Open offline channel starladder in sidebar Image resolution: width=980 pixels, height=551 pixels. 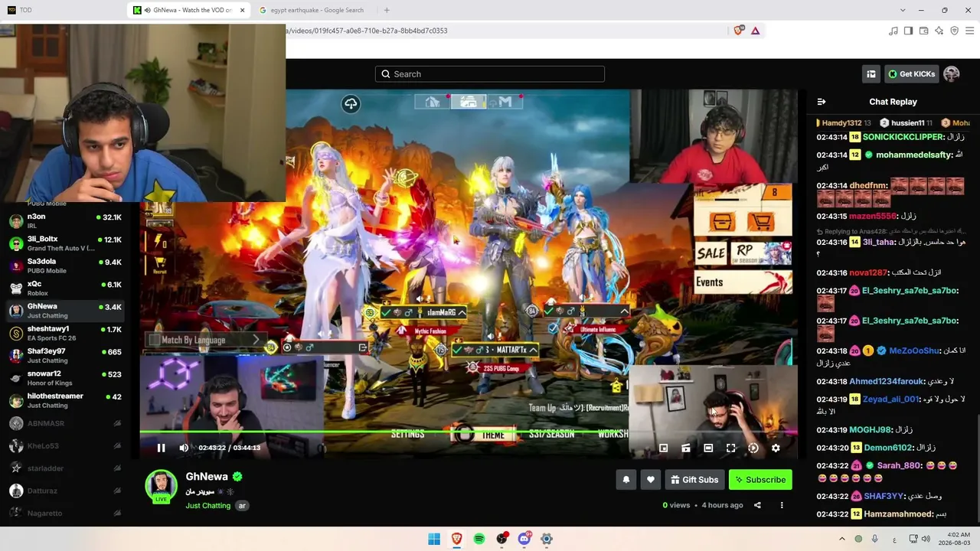(65, 468)
